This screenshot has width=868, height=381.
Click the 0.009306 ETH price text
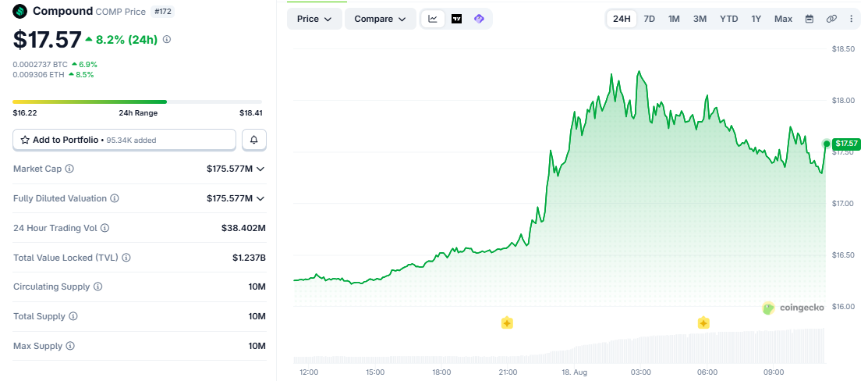point(39,74)
